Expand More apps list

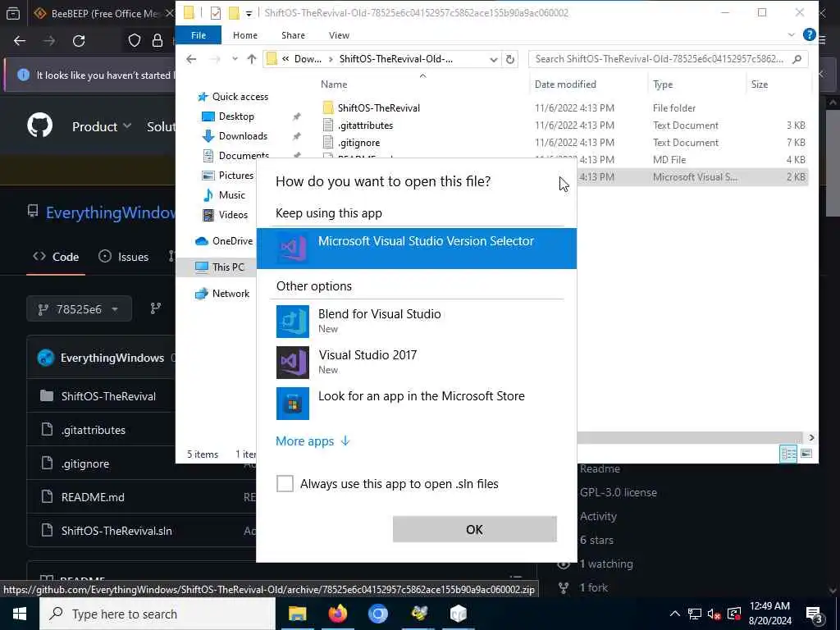point(313,441)
